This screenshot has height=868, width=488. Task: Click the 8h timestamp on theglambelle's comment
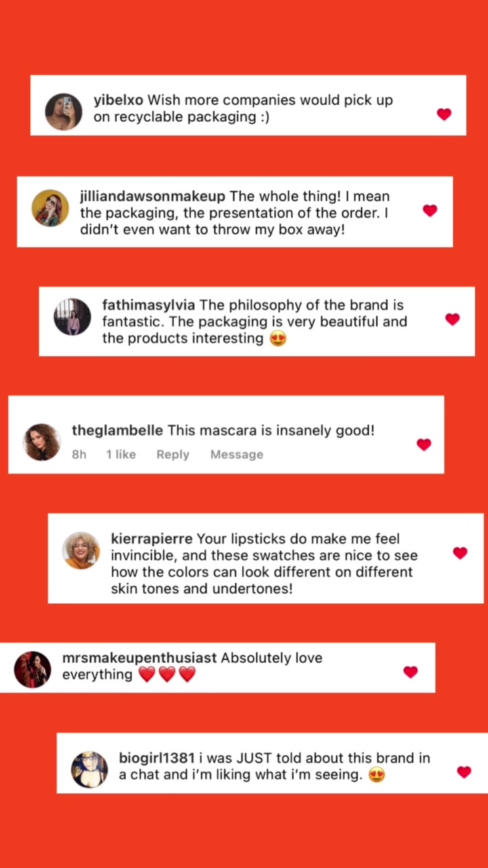[79, 454]
